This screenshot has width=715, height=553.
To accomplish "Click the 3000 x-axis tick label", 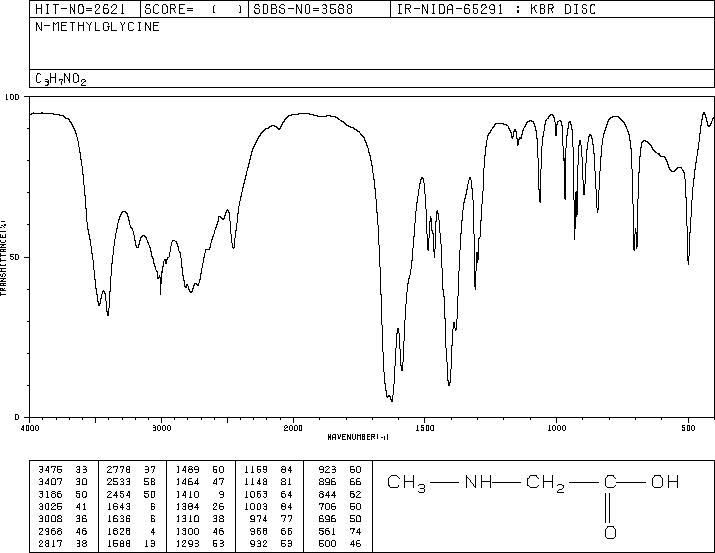I will tap(161, 428).
